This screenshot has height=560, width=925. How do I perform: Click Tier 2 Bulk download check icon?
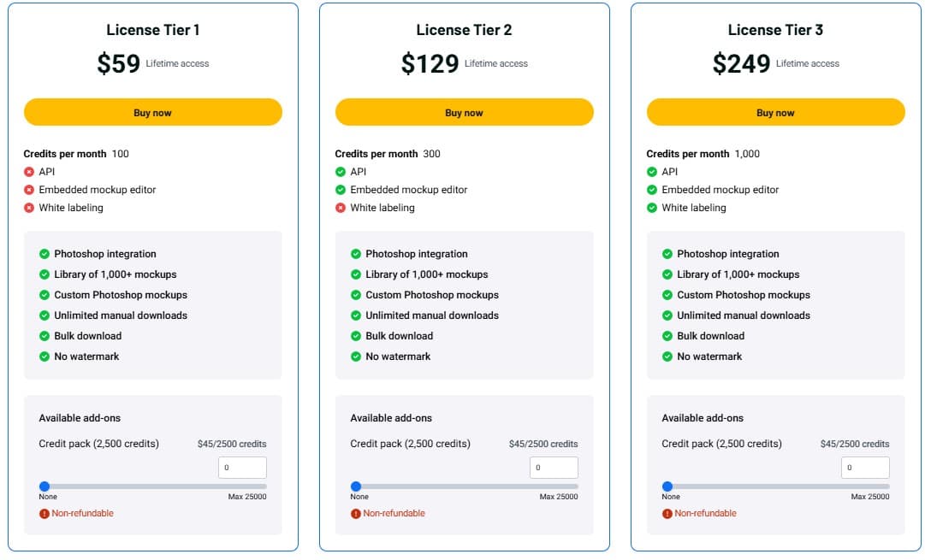click(x=356, y=336)
